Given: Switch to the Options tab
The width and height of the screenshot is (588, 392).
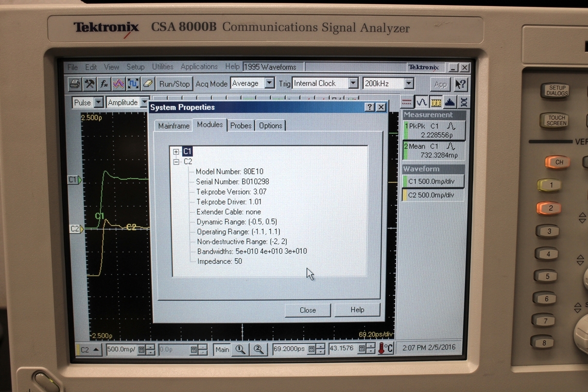Looking at the screenshot, I should pyautogui.click(x=271, y=125).
